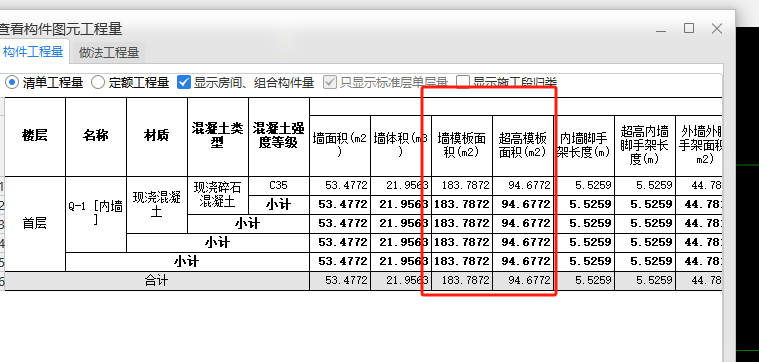Toggle 只显示标准层单层量 checkbox

click(x=330, y=82)
